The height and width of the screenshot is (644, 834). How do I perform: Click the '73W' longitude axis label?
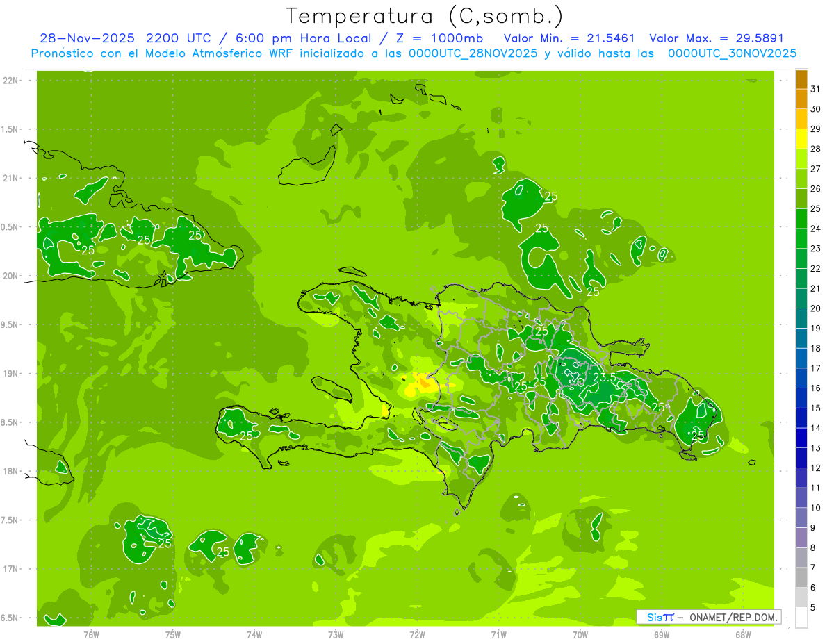(x=336, y=635)
